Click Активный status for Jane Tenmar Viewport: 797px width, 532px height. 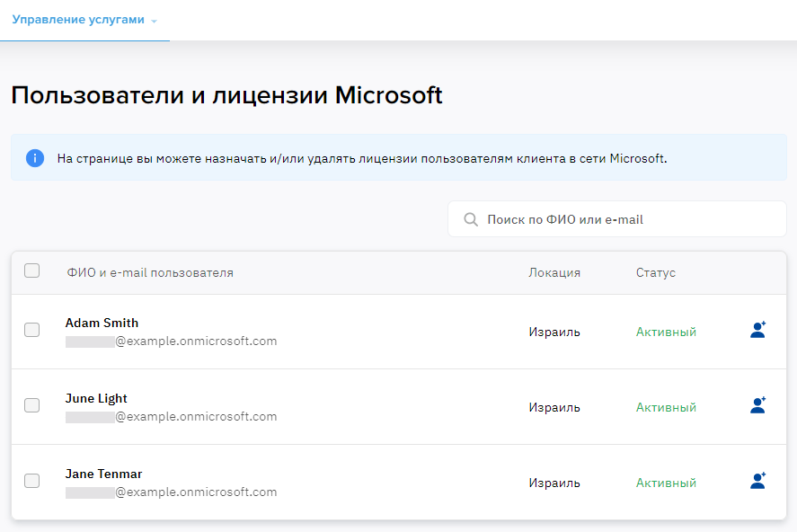coord(666,483)
